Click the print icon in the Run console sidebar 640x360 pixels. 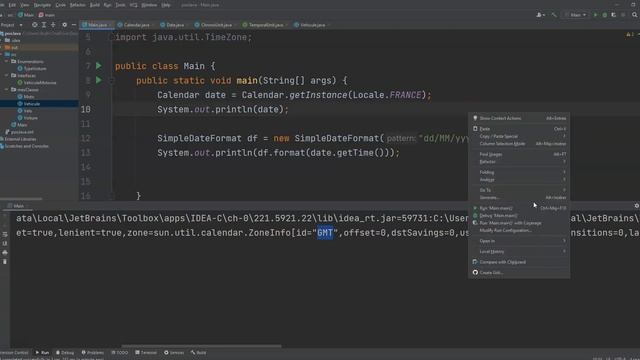[x=5, y=252]
